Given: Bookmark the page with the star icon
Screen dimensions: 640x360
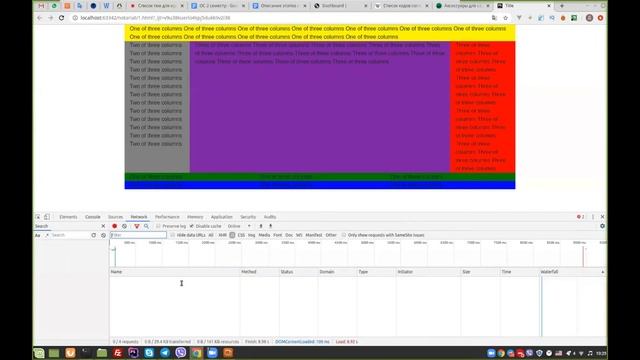Looking at the screenshot, I should tap(505, 18).
